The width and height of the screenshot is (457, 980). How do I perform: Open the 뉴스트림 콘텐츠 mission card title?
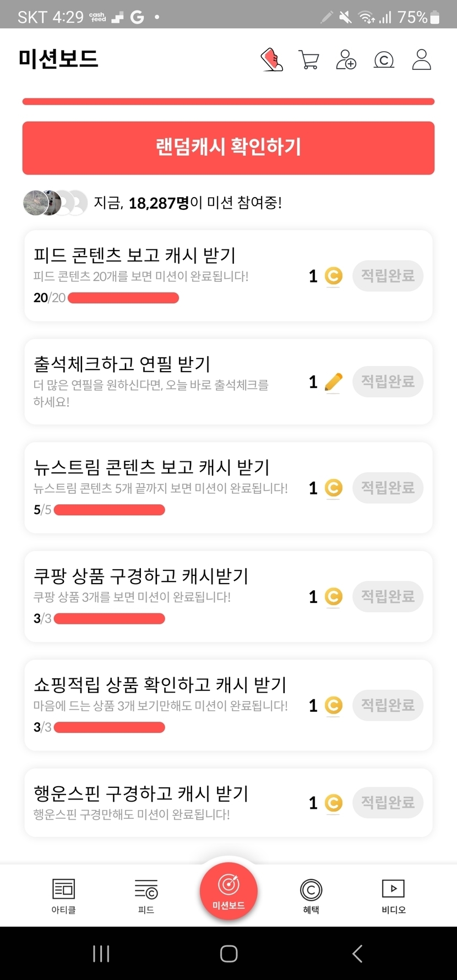[151, 467]
